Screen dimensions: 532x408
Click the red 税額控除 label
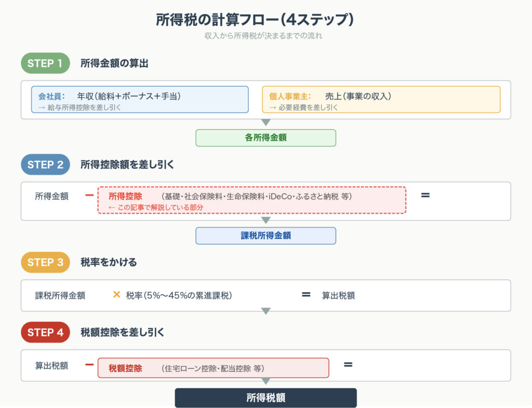[x=125, y=369]
